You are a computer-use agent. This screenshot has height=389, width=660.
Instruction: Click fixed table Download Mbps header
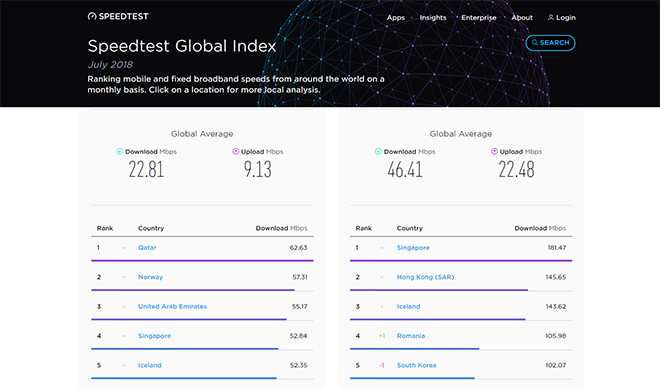coord(540,228)
